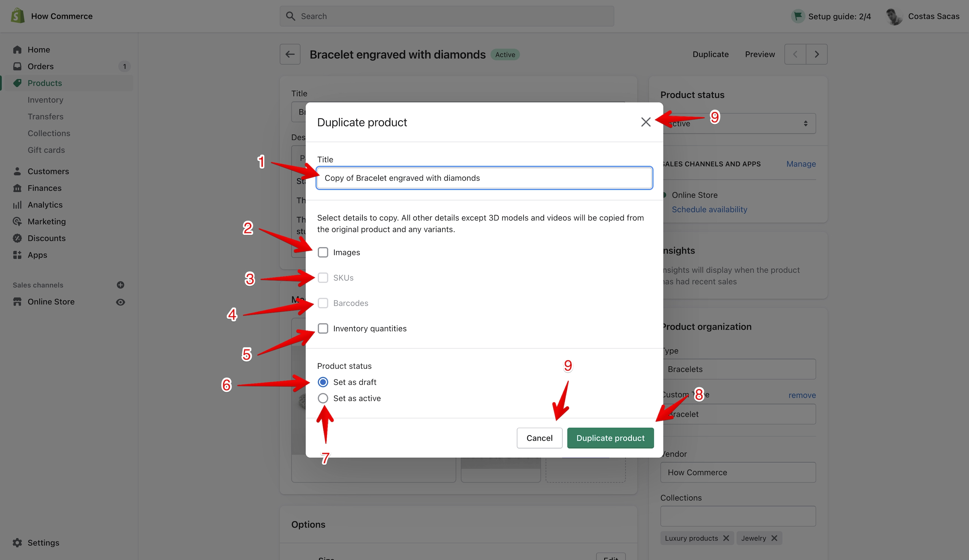Click the remove custom type link
The height and width of the screenshot is (560, 969).
pyautogui.click(x=802, y=395)
